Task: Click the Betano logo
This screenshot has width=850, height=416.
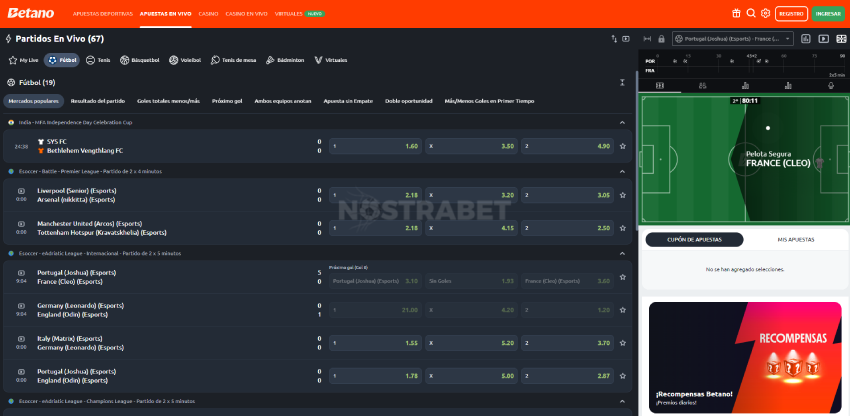Action: (x=30, y=13)
